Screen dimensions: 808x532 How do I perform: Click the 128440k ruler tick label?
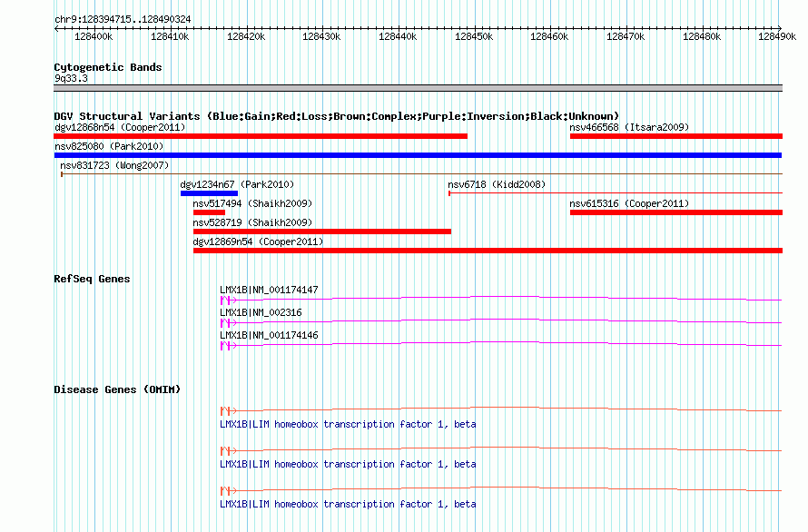point(398,36)
